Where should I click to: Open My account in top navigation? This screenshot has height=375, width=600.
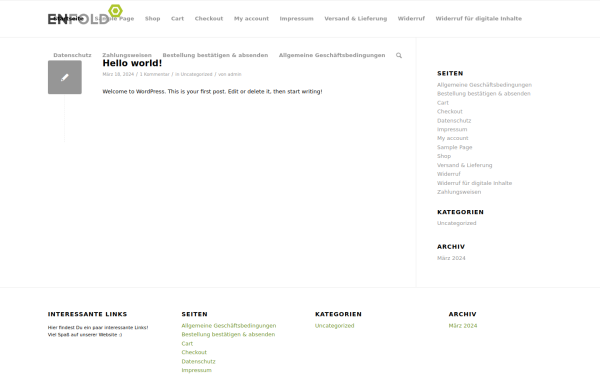pos(251,18)
